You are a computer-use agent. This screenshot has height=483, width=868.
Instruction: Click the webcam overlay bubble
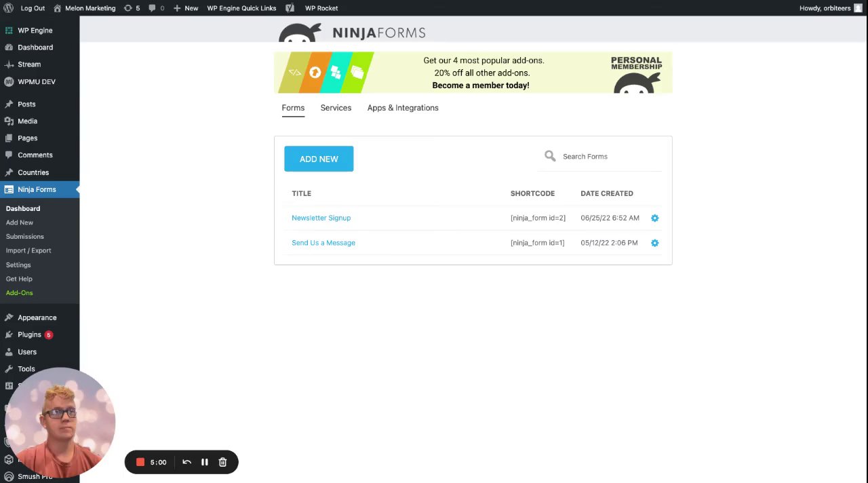(60, 423)
